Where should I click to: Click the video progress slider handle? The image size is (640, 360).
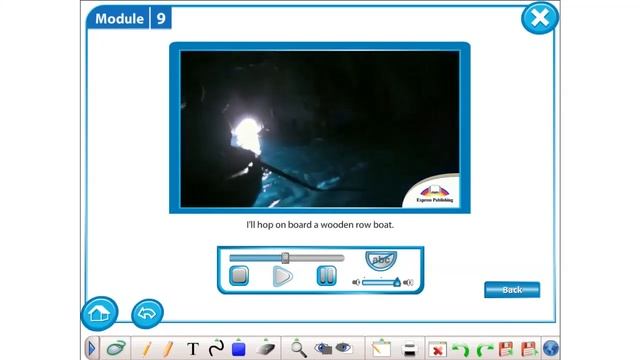(285, 258)
